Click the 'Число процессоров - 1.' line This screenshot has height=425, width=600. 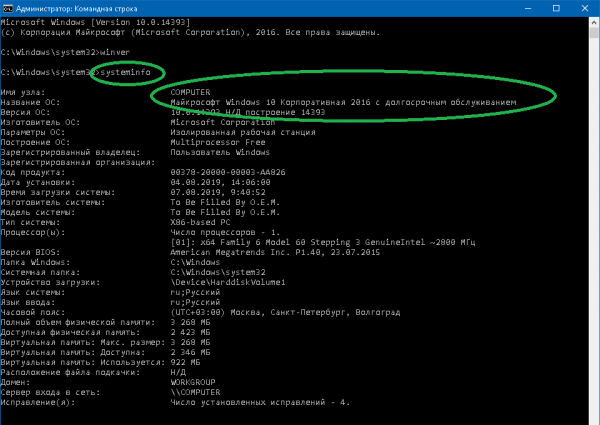pyautogui.click(x=225, y=232)
